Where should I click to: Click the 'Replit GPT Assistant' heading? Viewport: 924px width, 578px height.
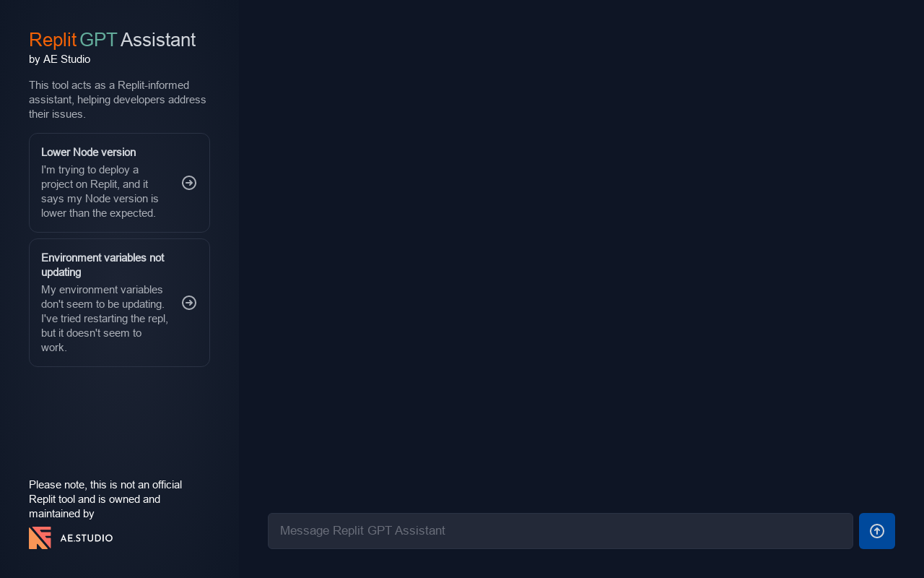(x=113, y=40)
